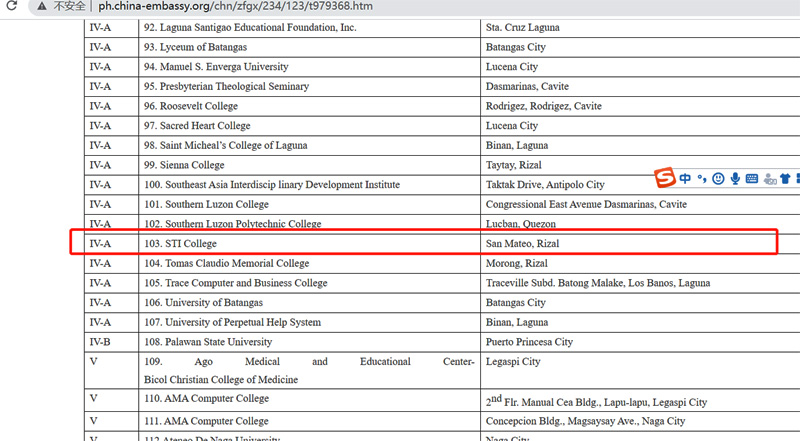800x441 pixels.
Task: Start Sogou voice input with microphone icon
Action: point(735,178)
